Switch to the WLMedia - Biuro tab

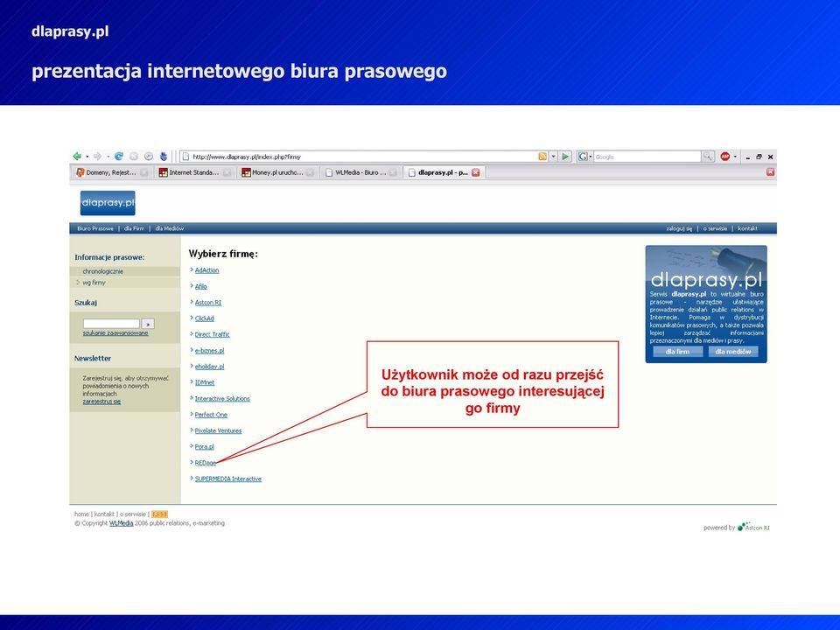(360, 172)
